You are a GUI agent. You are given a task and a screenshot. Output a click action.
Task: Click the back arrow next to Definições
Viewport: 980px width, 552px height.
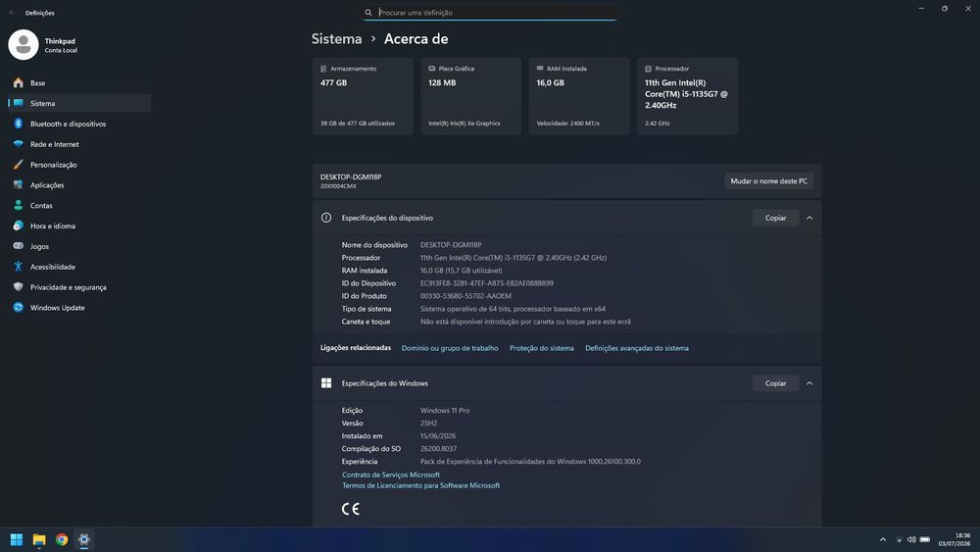(x=12, y=13)
